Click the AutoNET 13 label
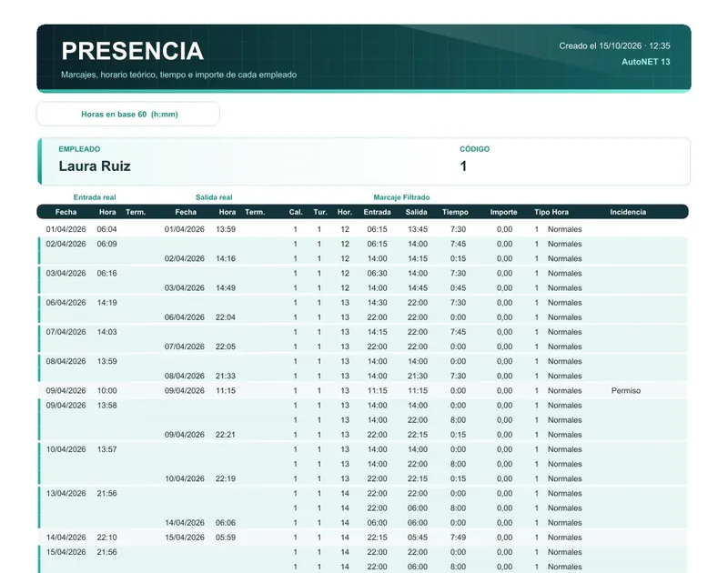Screen dimensions: 728x573 tap(645, 62)
